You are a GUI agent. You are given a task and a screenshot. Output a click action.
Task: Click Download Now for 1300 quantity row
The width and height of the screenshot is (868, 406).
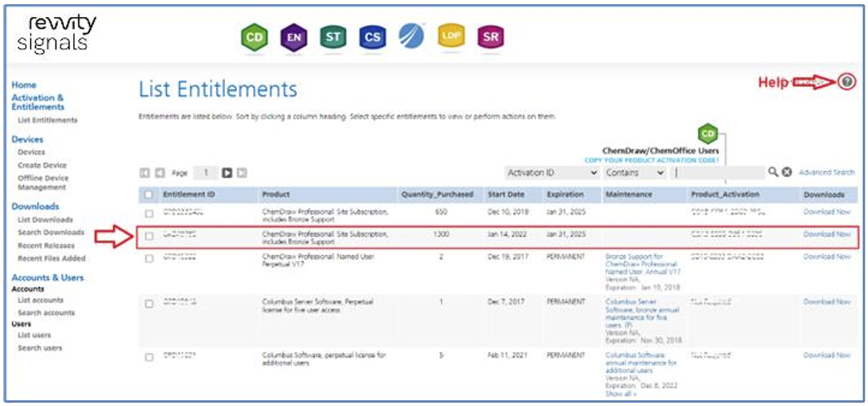tap(827, 234)
